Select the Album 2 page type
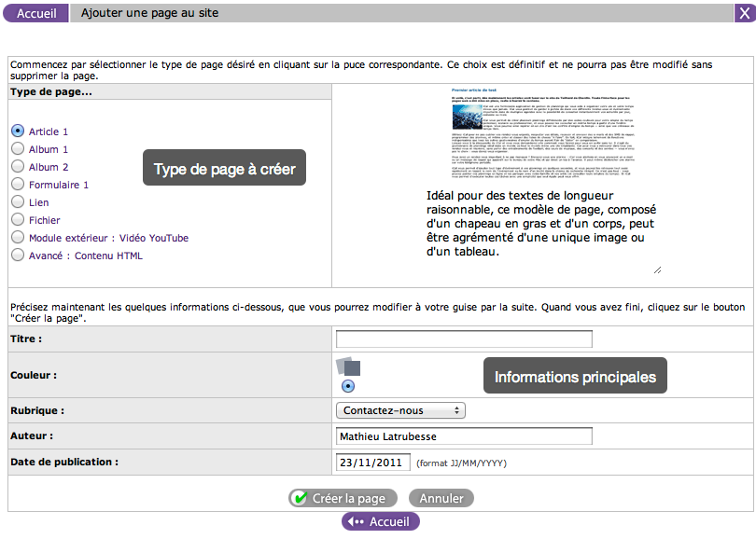Screen dimensions: 756x539 [18, 167]
